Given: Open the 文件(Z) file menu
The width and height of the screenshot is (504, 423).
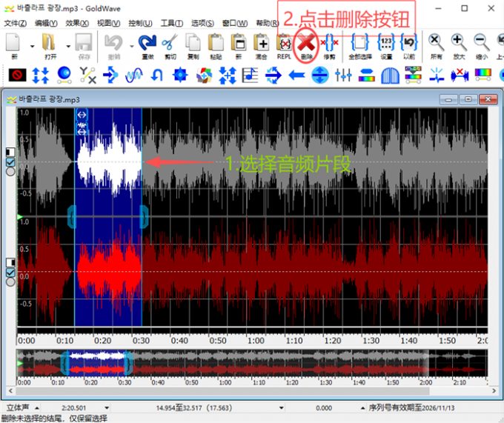Looking at the screenshot, I should [x=15, y=23].
